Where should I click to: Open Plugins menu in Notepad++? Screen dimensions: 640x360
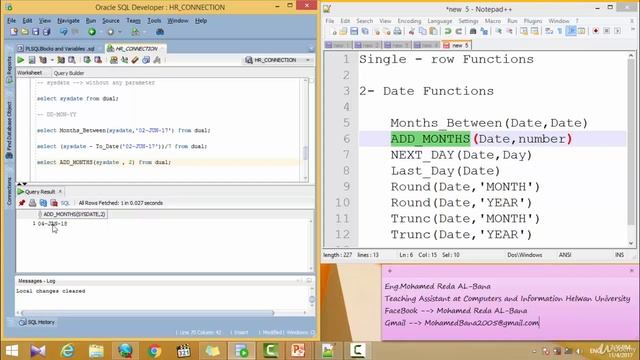point(533,21)
